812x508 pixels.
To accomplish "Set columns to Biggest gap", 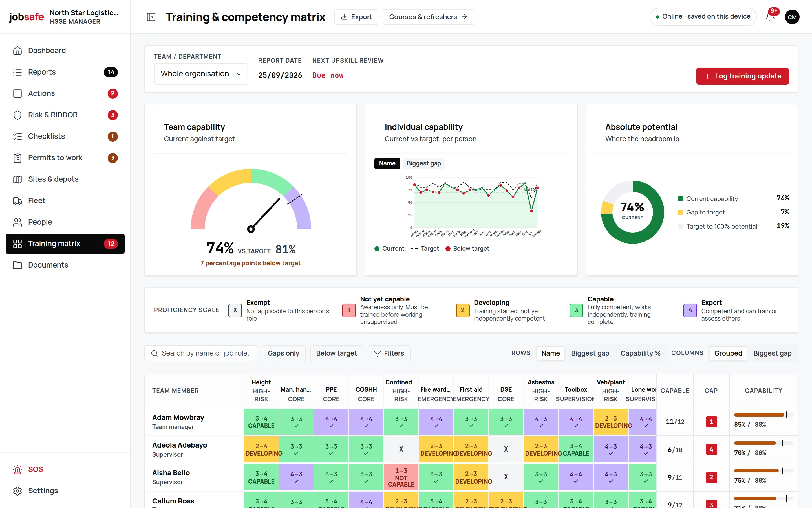I will click(773, 353).
